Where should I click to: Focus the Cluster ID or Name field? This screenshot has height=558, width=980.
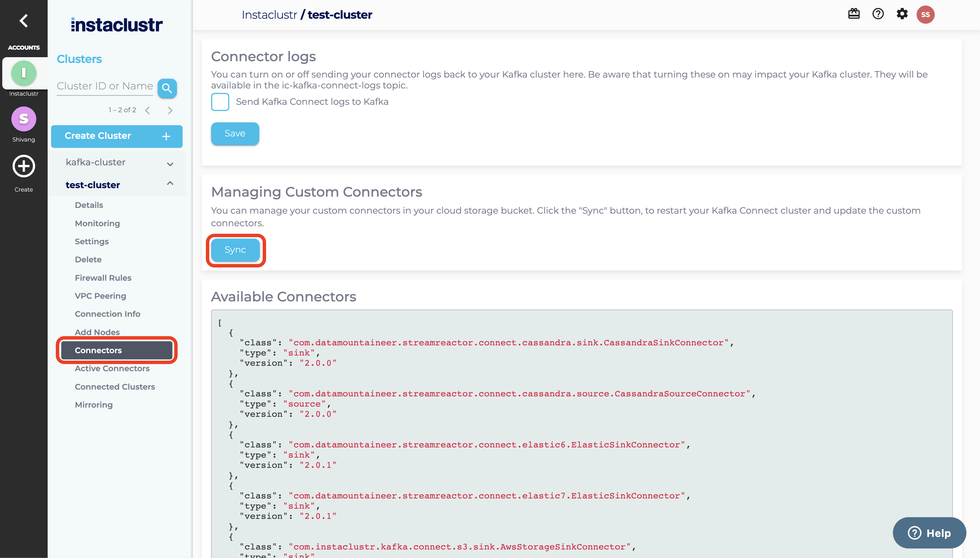click(x=104, y=86)
